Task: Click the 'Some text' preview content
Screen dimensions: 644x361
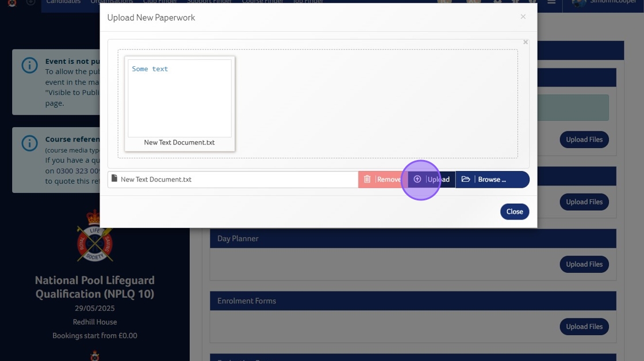Action: tap(150, 69)
